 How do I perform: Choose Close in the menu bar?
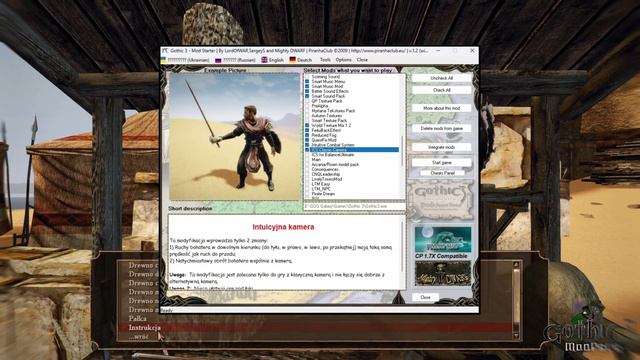pyautogui.click(x=362, y=60)
